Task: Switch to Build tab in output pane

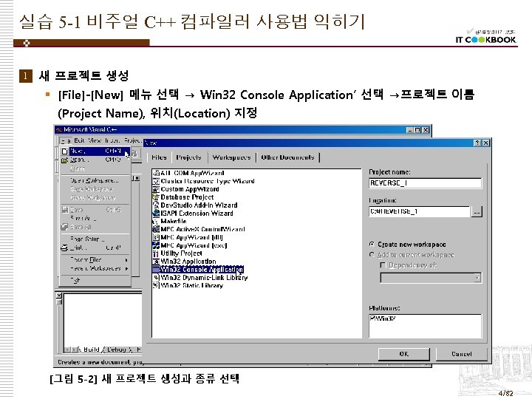Action: click(x=92, y=349)
